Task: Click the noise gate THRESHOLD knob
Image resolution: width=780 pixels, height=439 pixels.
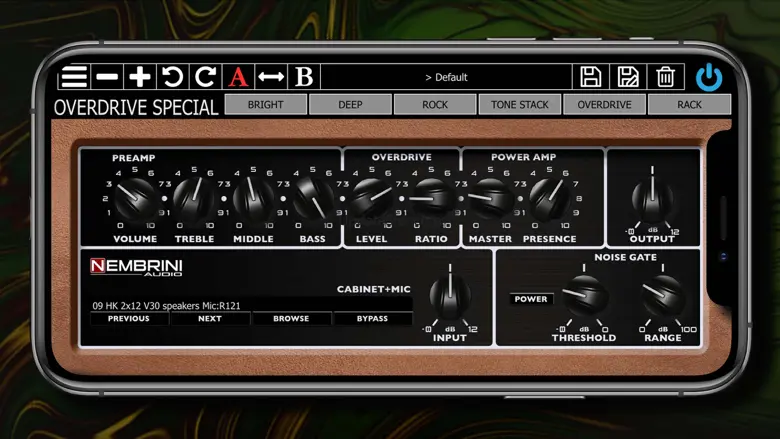Action: [585, 296]
